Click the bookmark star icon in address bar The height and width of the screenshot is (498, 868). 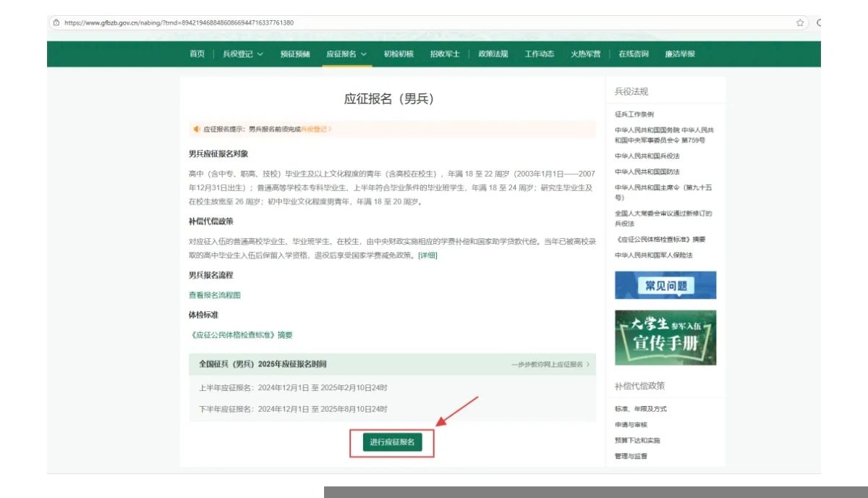pyautogui.click(x=800, y=22)
